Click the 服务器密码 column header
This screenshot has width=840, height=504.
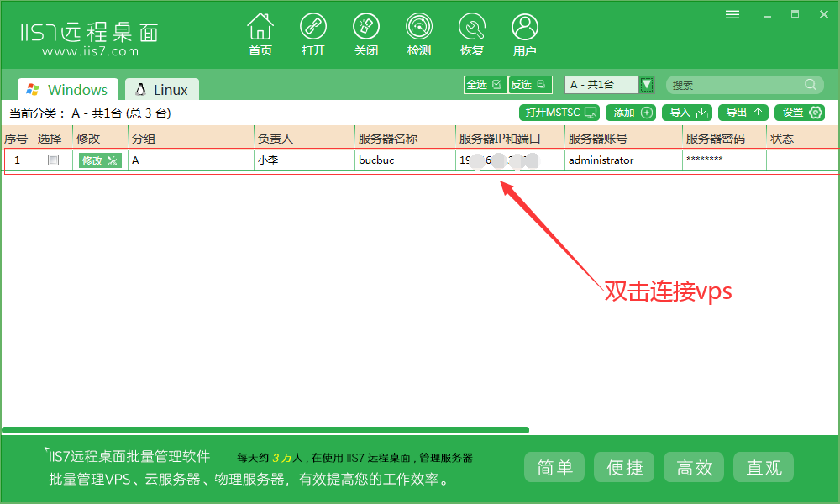pos(724,139)
